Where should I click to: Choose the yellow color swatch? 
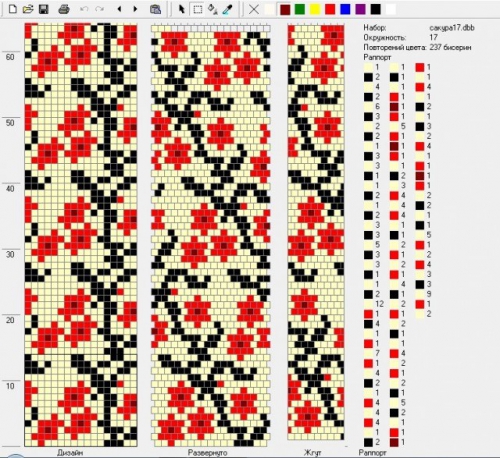click(315, 9)
